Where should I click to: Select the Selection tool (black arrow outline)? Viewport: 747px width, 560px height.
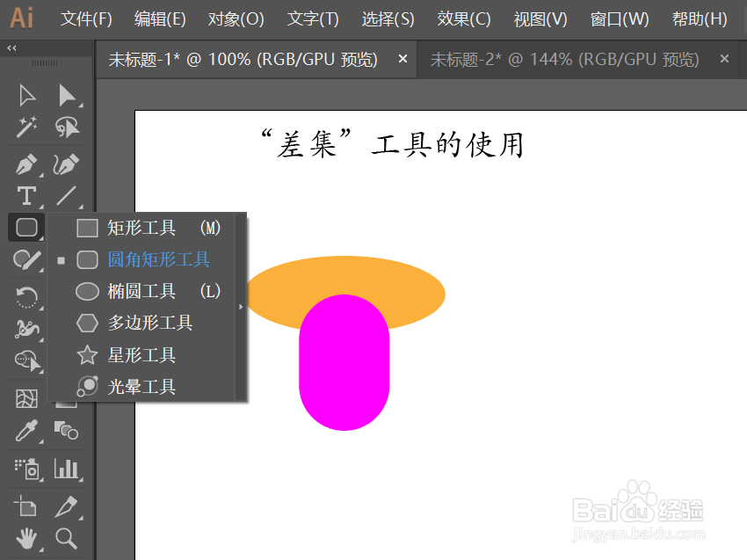click(27, 96)
